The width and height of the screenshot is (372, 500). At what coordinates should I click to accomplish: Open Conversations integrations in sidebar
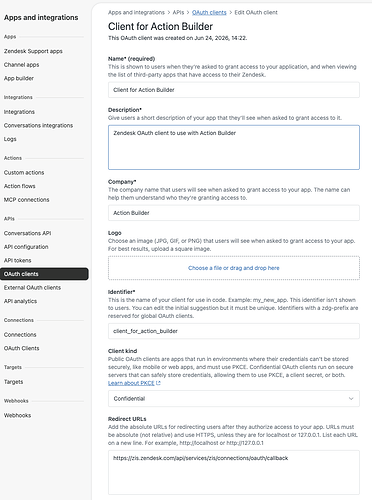(x=38, y=125)
